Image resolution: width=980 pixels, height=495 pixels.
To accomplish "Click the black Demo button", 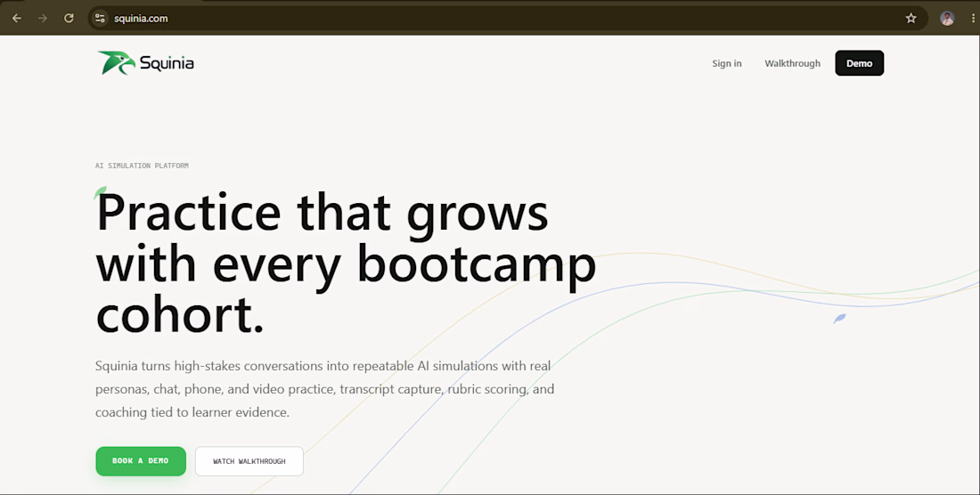I will (x=860, y=63).
